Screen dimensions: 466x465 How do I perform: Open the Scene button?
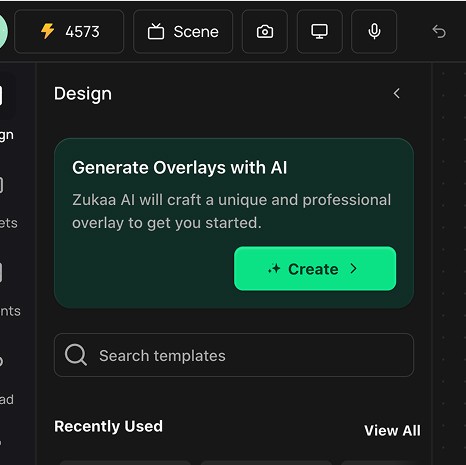183,32
